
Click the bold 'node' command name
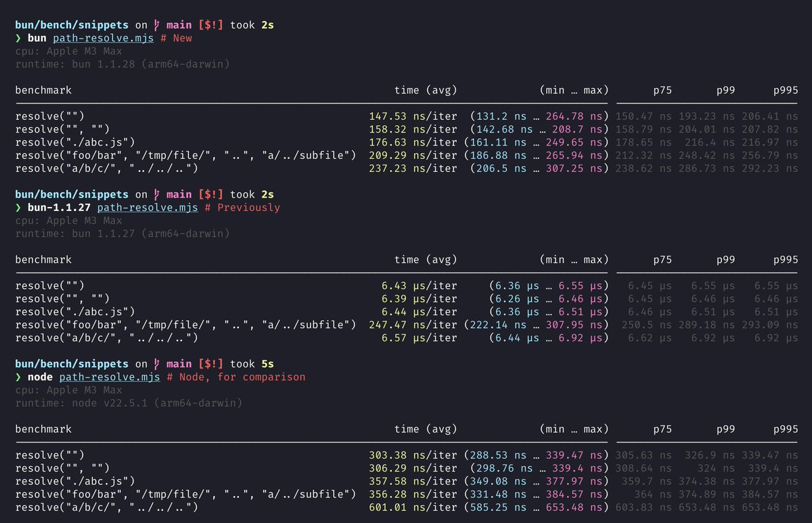tap(40, 377)
